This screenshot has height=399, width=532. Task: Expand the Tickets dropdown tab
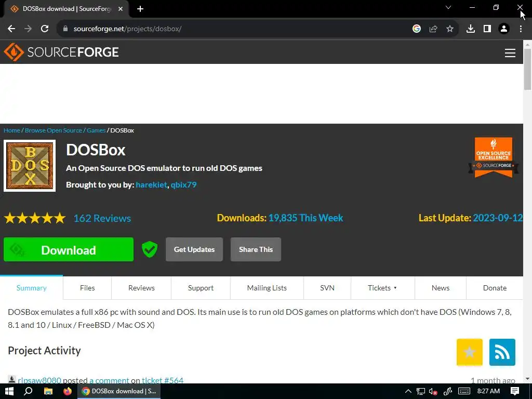tap(383, 288)
